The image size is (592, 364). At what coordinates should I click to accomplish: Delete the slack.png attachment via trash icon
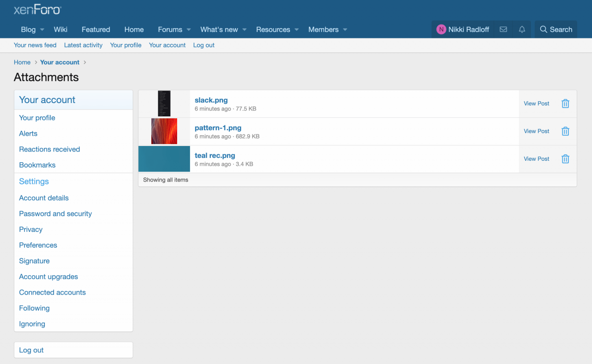[x=565, y=103]
